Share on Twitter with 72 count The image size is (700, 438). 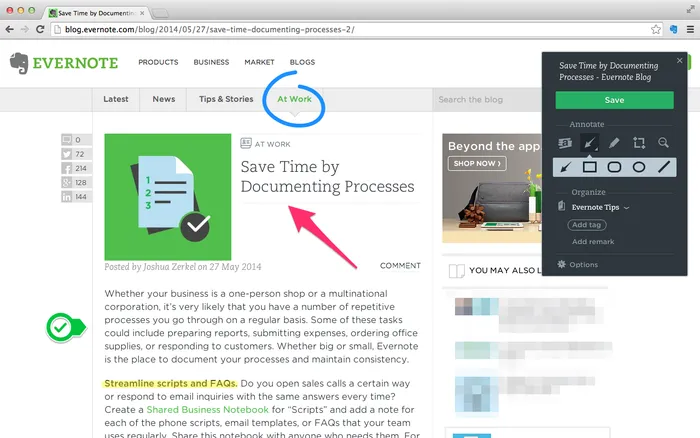click(76, 154)
